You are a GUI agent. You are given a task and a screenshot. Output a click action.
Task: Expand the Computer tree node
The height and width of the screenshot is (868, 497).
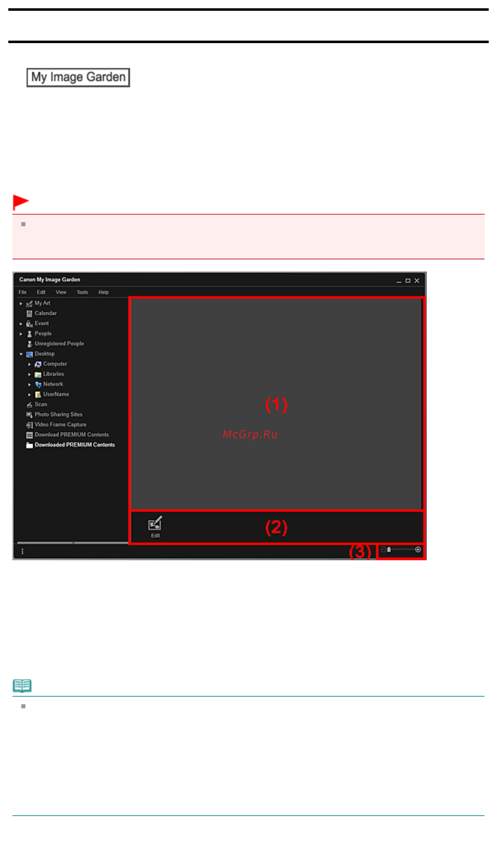(29, 365)
